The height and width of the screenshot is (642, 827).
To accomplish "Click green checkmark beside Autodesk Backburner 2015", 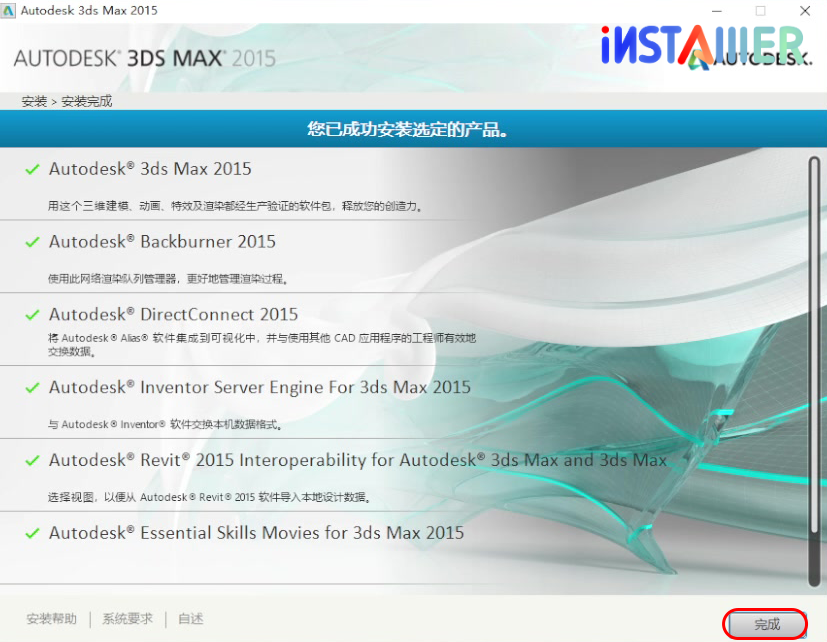I will point(33,242).
